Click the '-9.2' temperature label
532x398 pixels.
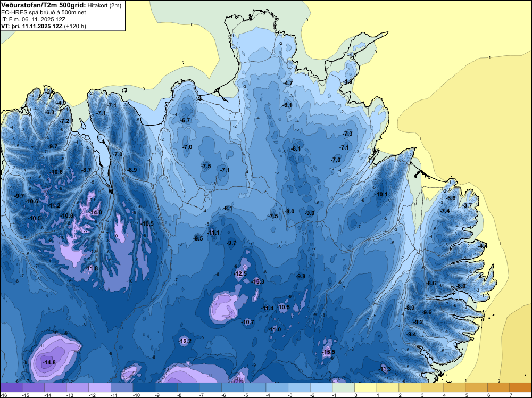tap(418, 322)
